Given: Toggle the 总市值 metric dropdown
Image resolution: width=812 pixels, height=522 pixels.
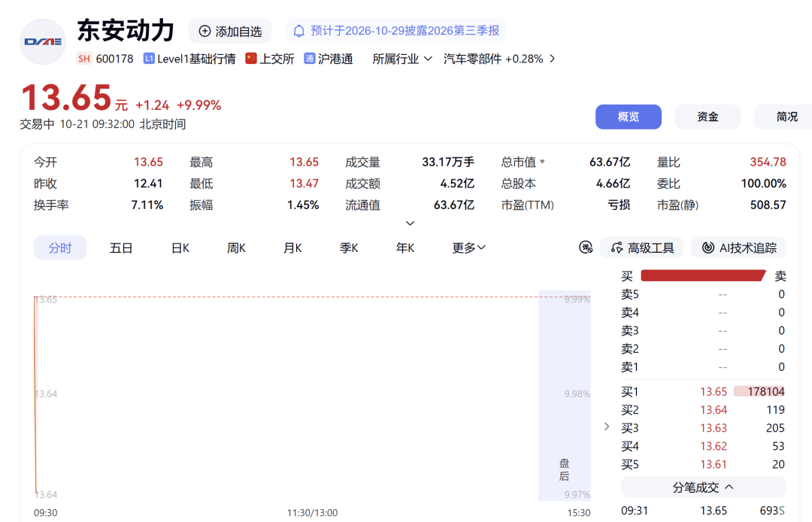Looking at the screenshot, I should (x=542, y=162).
